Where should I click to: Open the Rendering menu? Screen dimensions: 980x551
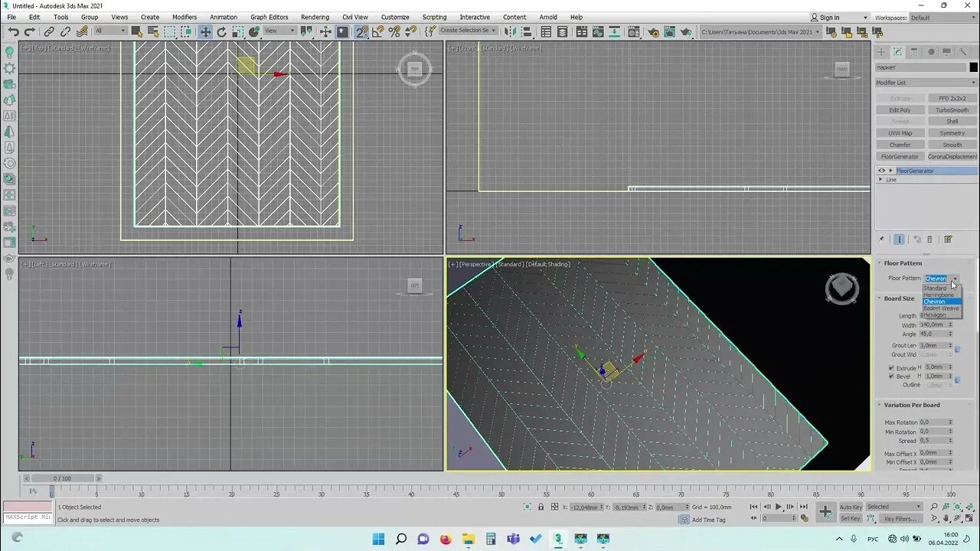(x=315, y=17)
